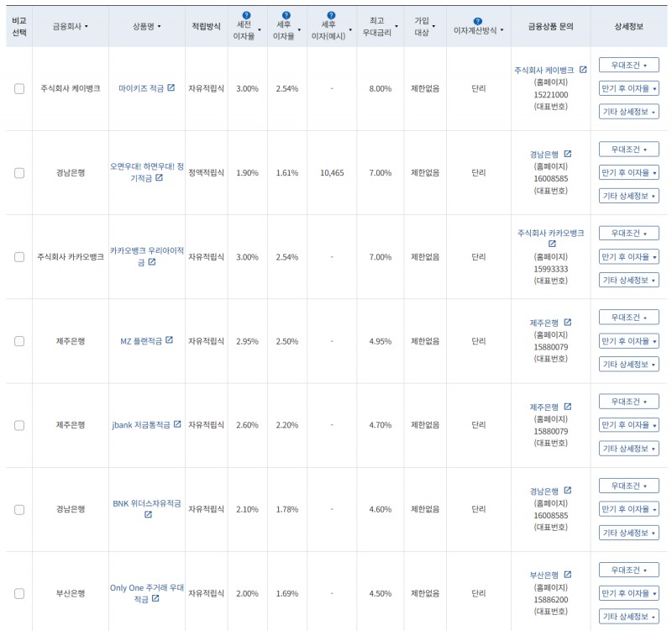Click the 4.95% cell in MZ 플랜적금 row
This screenshot has height=631, width=672.
point(381,341)
